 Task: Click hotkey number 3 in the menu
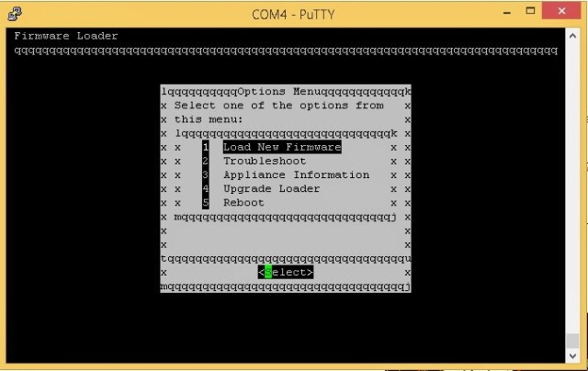206,174
